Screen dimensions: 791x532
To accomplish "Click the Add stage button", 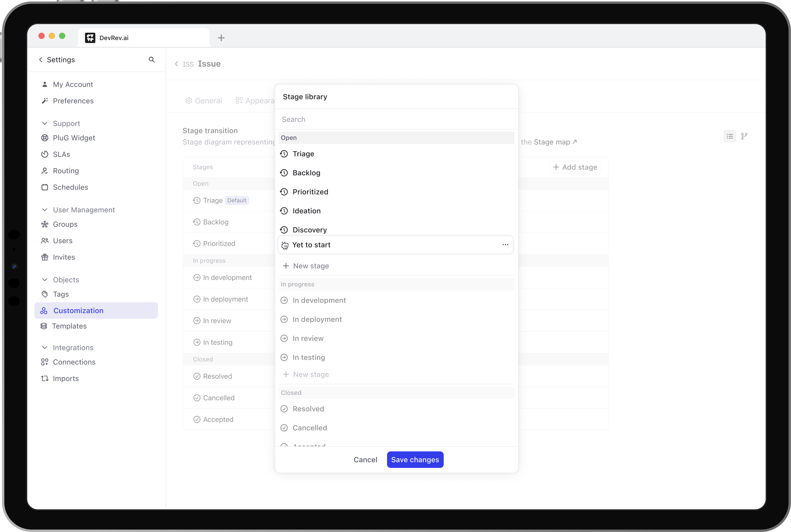I will click(575, 167).
